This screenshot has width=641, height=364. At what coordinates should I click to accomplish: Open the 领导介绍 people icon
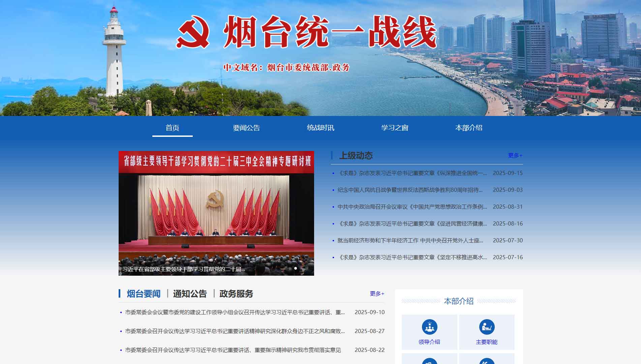pyautogui.click(x=429, y=327)
